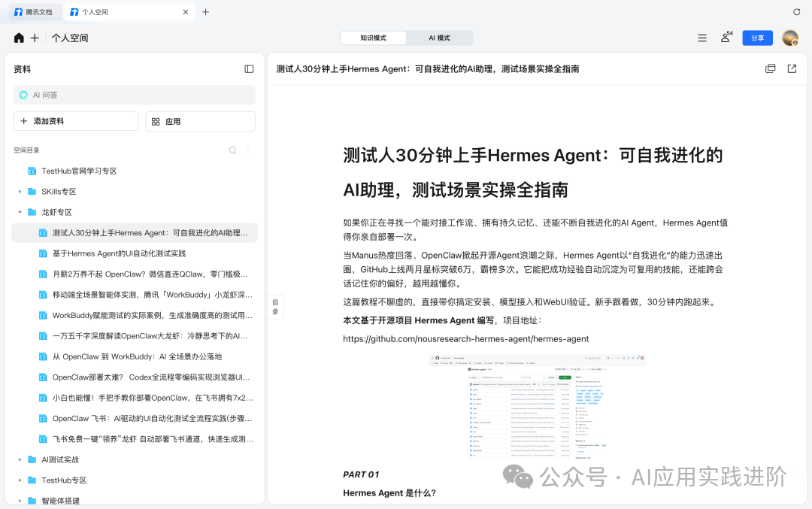Close the 个人空间 tab
812x509 pixels.
(x=186, y=12)
